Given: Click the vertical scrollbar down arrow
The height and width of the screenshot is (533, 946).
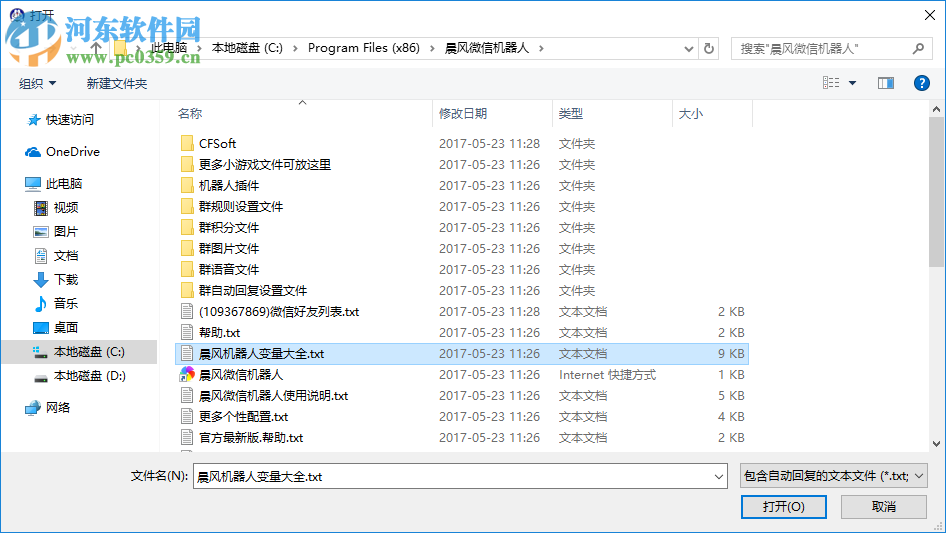Looking at the screenshot, I should pyautogui.click(x=936, y=444).
